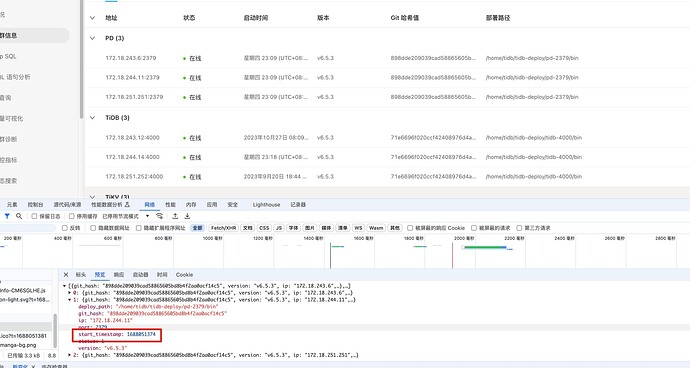The height and width of the screenshot is (368, 690).
Task: Switch to the 元素 DevTools tab
Action: click(x=12, y=205)
